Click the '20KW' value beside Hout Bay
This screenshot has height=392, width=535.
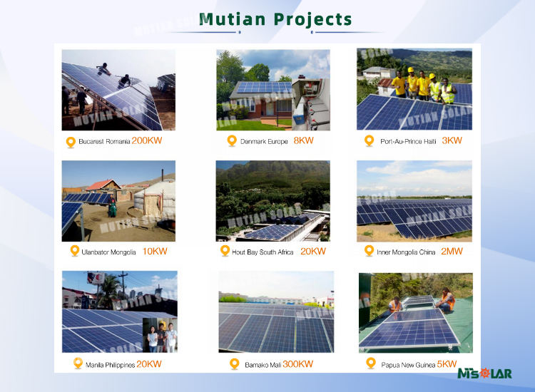click(313, 251)
